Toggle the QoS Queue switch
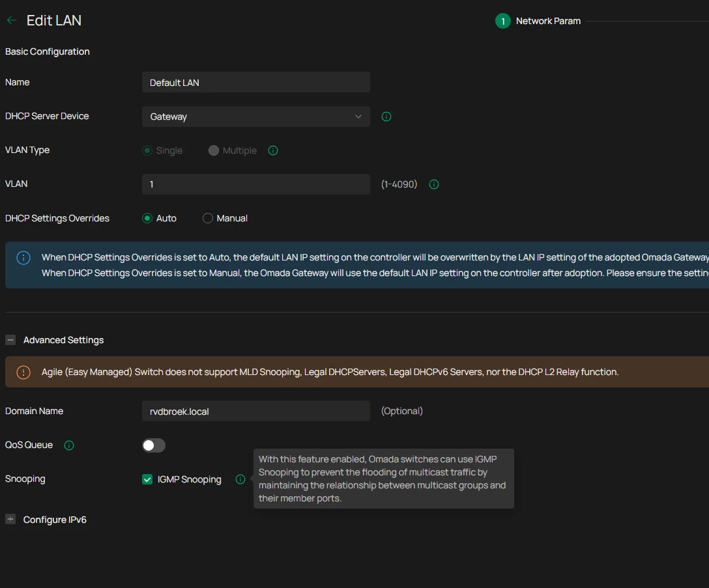The image size is (709, 588). point(154,445)
